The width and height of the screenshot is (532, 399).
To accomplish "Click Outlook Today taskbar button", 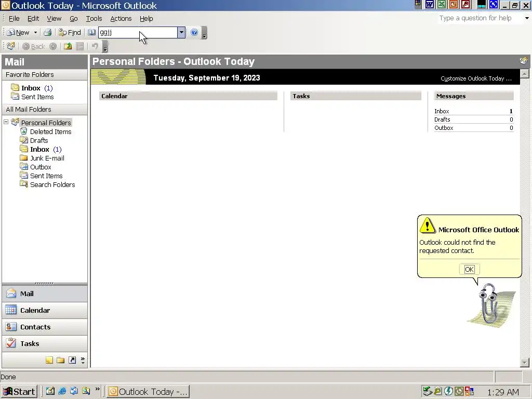I will [148, 392].
